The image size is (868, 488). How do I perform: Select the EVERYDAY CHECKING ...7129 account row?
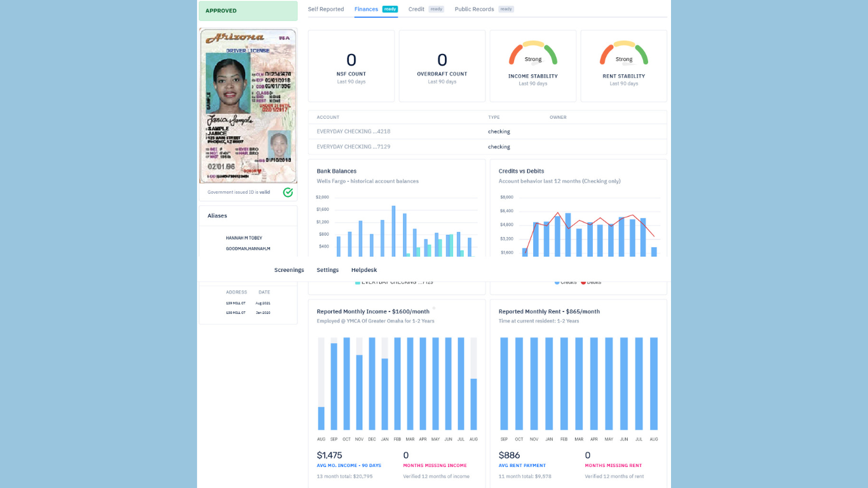tap(353, 147)
